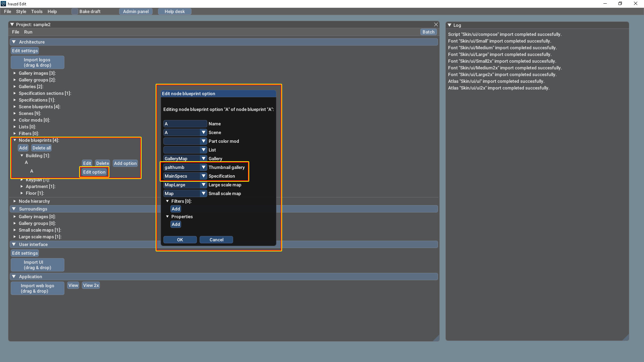Toggle the Bake draft checkbox
This screenshot has width=644, height=362.
pos(75,11)
